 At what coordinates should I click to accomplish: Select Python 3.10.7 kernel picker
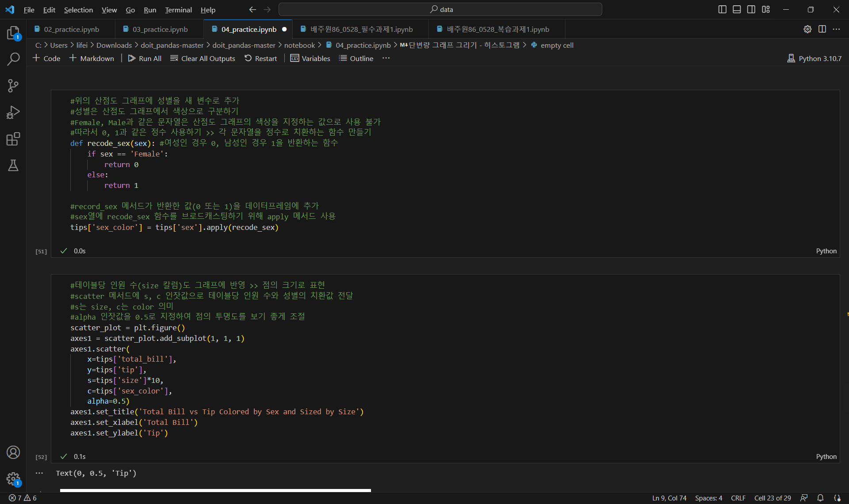pos(815,58)
